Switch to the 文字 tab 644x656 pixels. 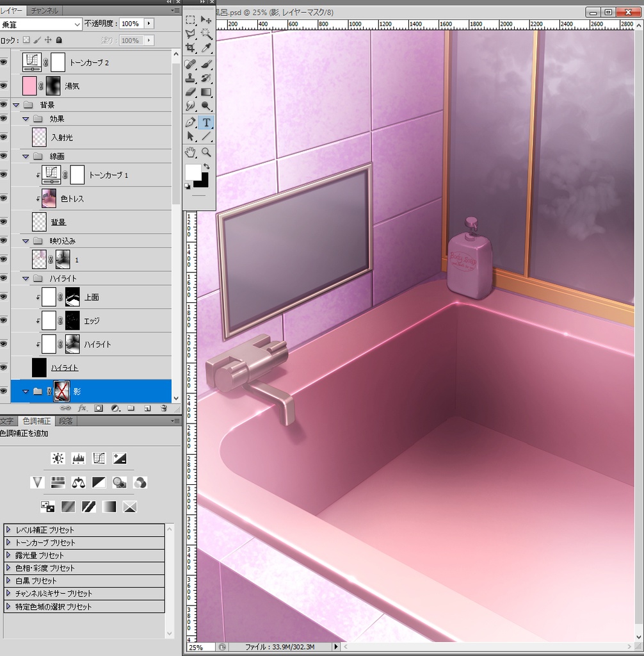click(6, 421)
